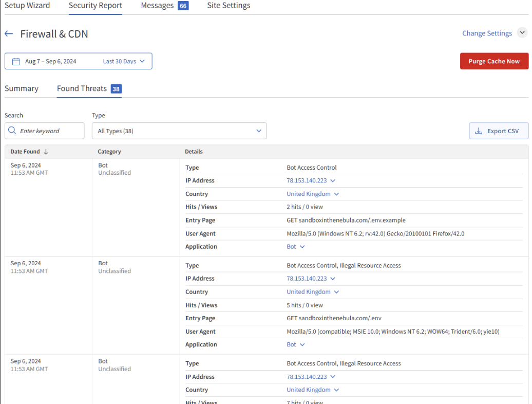532x404 pixels.
Task: Click the download icon in Export CSV
Action: click(x=479, y=131)
